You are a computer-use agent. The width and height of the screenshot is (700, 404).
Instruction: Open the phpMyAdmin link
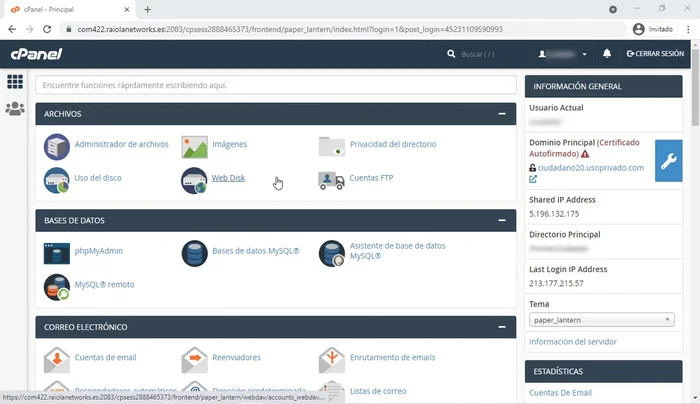coord(99,251)
